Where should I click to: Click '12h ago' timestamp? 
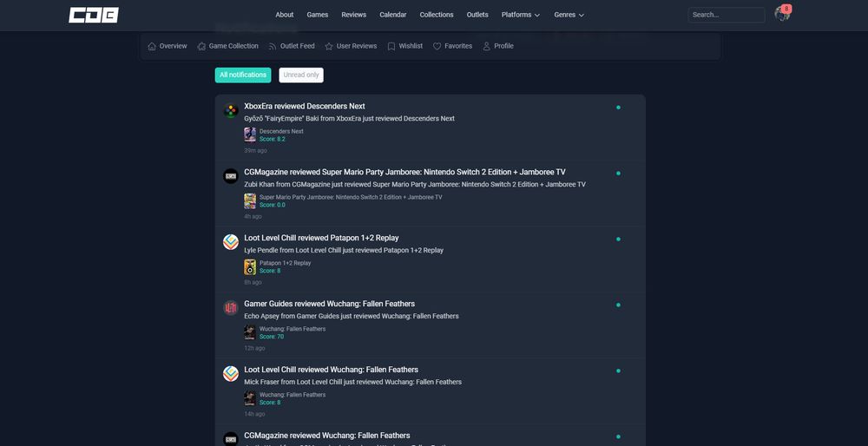tap(254, 349)
